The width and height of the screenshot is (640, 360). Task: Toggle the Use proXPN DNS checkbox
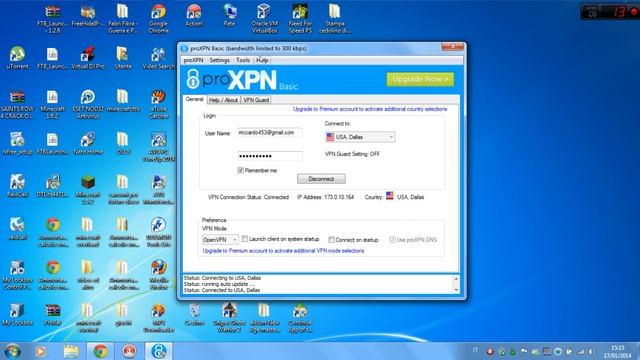(x=392, y=240)
